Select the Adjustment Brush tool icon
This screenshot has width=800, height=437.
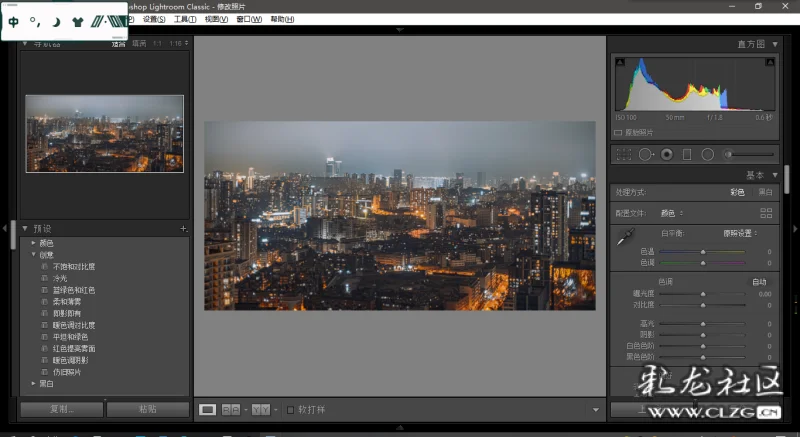click(x=749, y=155)
